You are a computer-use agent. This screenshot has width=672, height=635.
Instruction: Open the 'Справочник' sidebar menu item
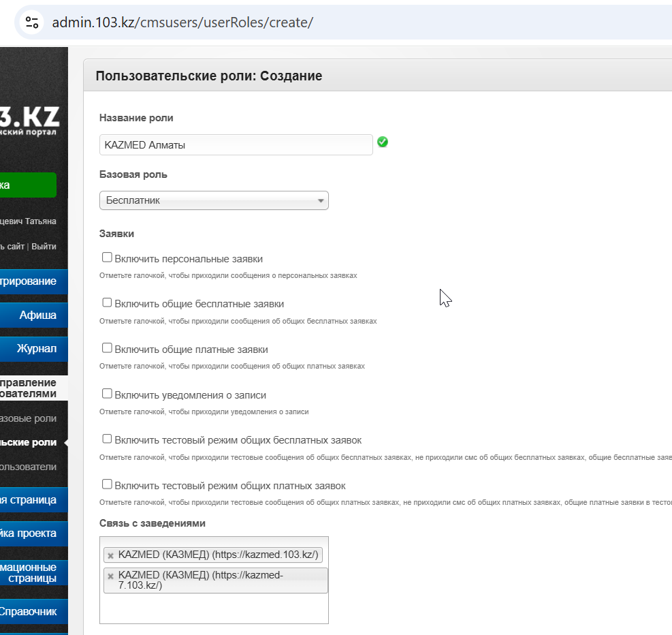click(34, 612)
